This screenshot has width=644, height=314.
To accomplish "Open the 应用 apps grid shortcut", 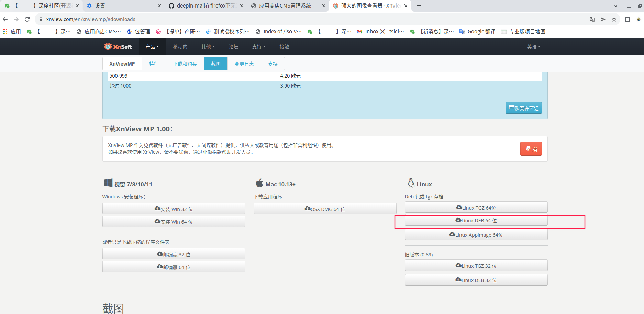I will tap(12, 32).
